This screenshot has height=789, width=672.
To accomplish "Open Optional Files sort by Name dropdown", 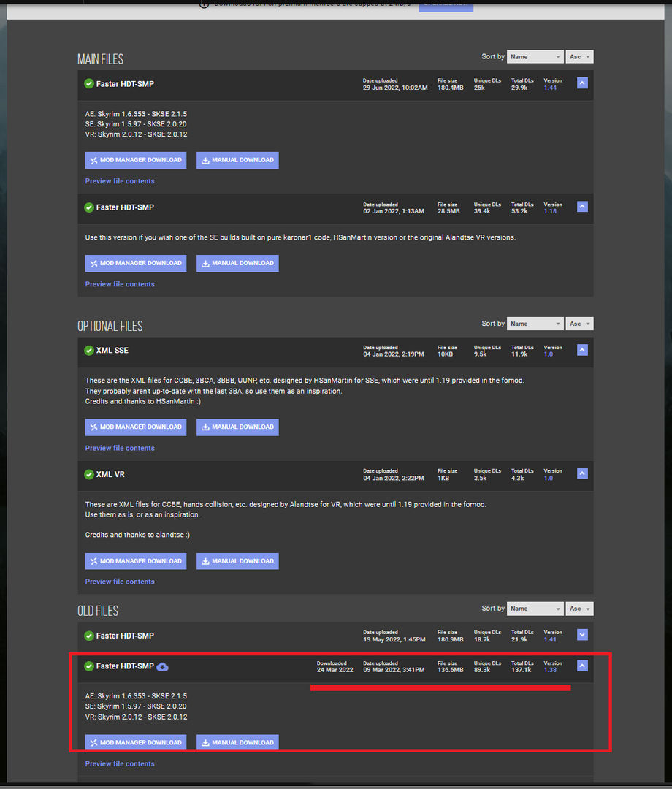I will pos(535,324).
